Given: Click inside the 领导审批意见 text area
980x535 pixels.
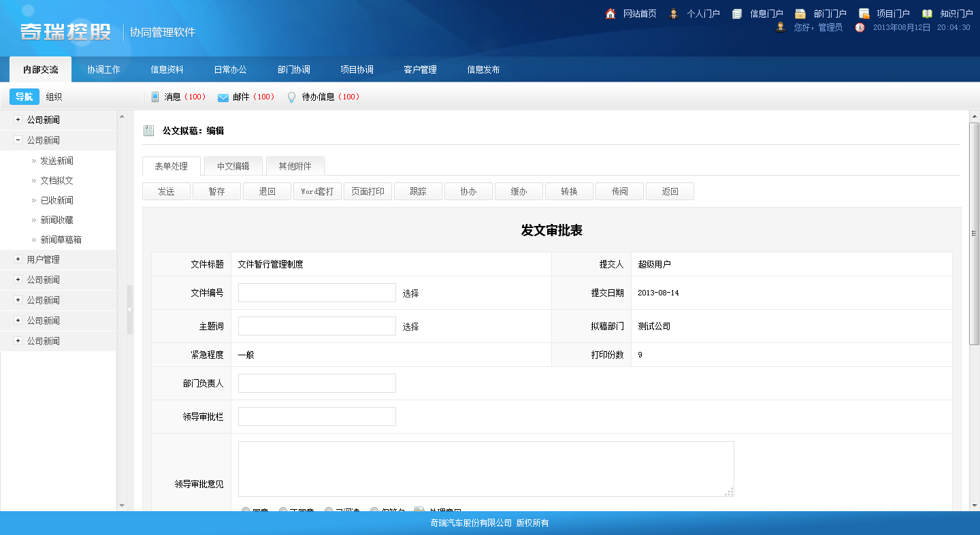Looking at the screenshot, I should 486,469.
